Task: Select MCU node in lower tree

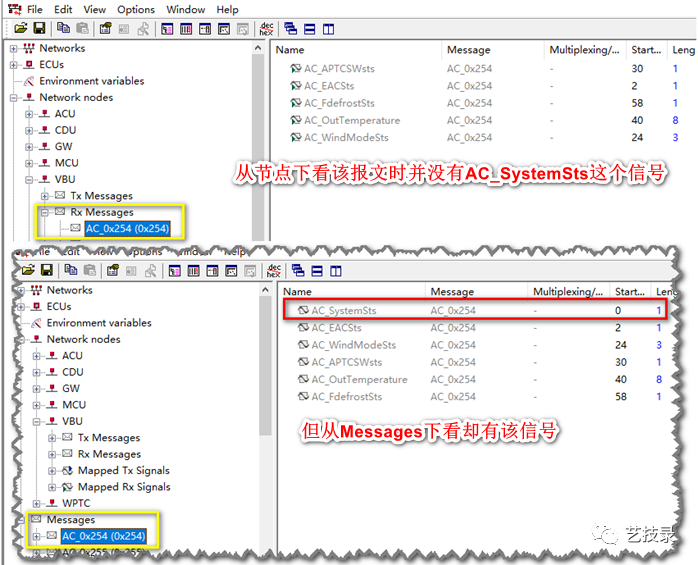Action: [74, 405]
